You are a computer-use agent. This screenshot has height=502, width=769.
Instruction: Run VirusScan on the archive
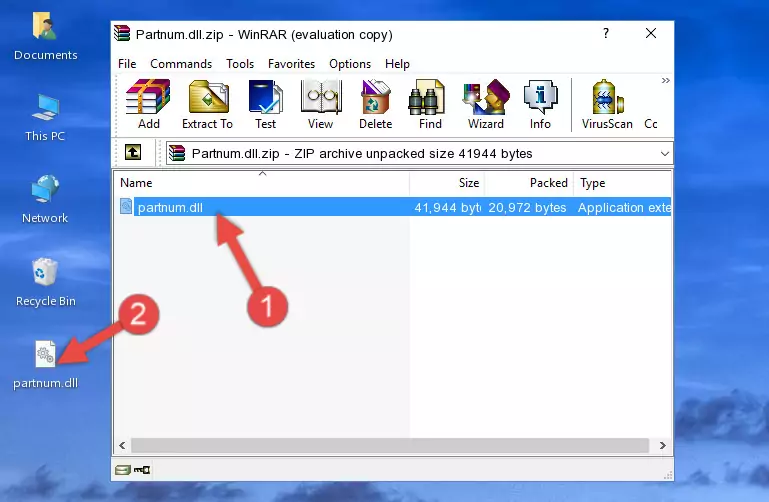607,104
